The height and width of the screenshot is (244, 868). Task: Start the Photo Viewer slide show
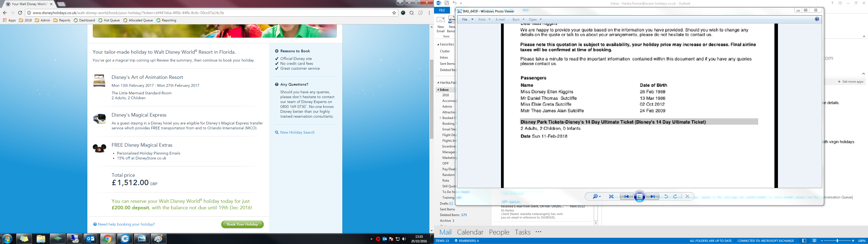640,197
